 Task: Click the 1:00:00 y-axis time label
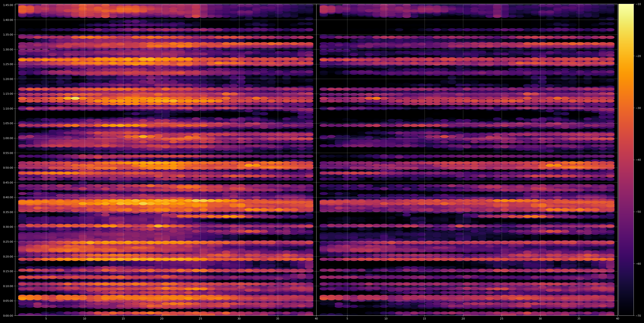tap(8, 138)
